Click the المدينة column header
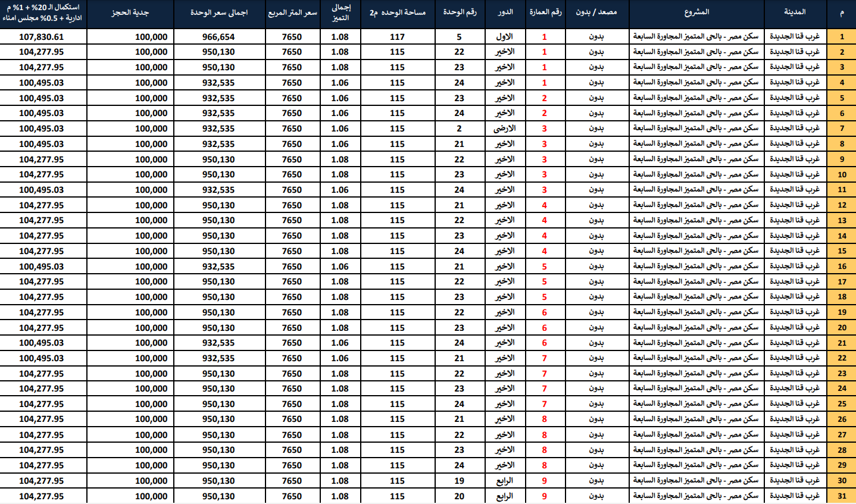Viewport: 856px width, 504px height. tap(795, 12)
